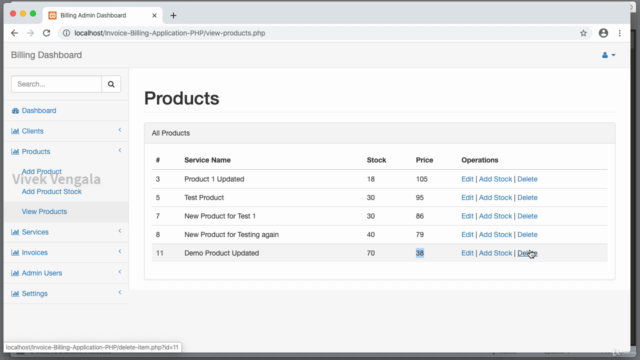Viewport: 640px width, 360px height.
Task: Open Add Product Stock in sidebar
Action: pyautogui.click(x=51, y=191)
